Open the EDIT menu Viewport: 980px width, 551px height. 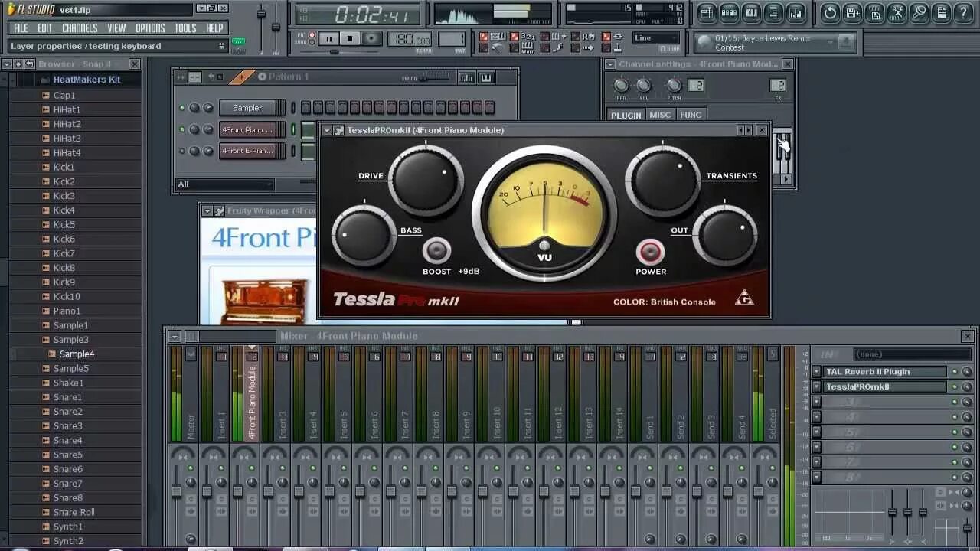45,28
